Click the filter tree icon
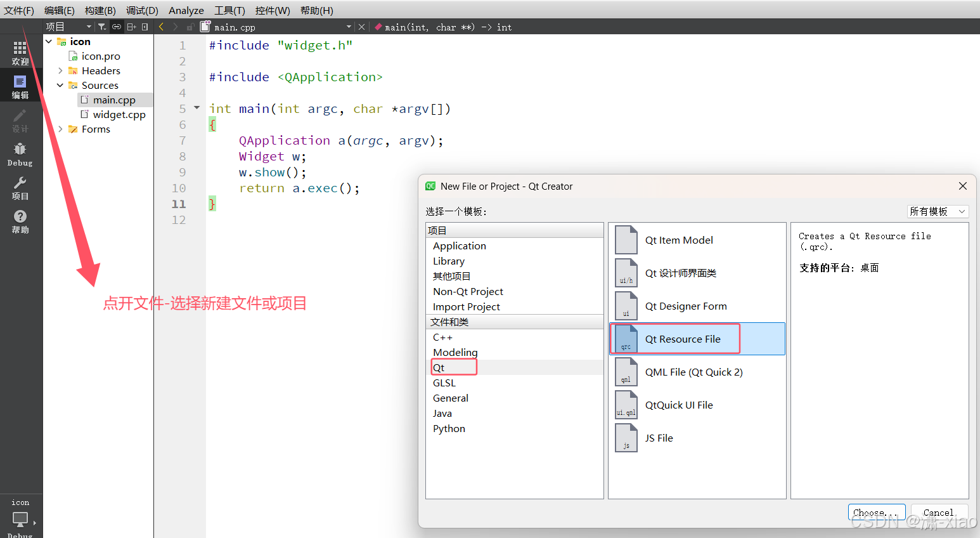The image size is (980, 538). pos(102,27)
